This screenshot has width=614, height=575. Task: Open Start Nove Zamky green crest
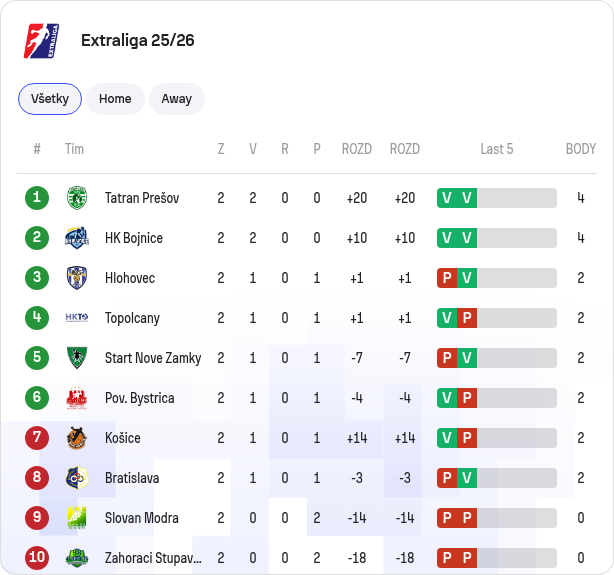pyautogui.click(x=77, y=358)
